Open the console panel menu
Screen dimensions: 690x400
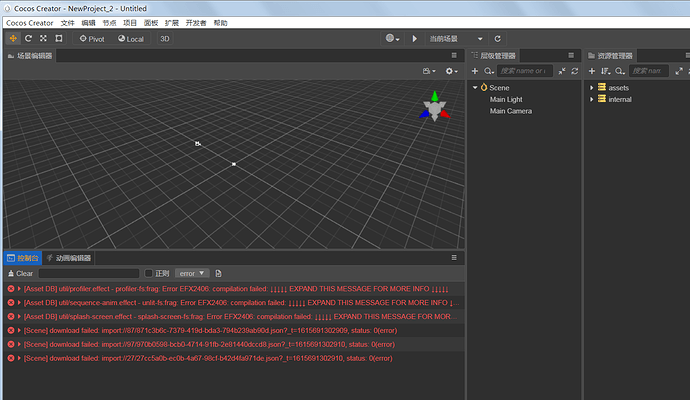[x=454, y=258]
